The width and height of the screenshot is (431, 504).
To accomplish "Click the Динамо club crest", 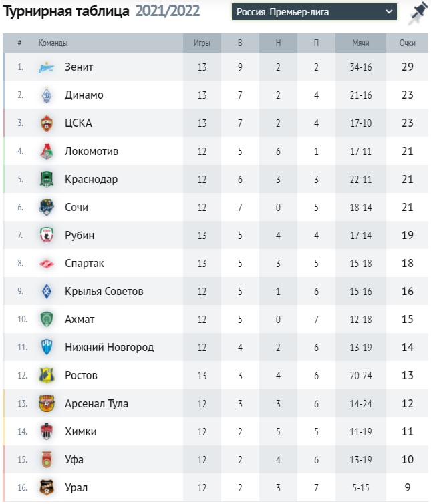I will point(46,95).
